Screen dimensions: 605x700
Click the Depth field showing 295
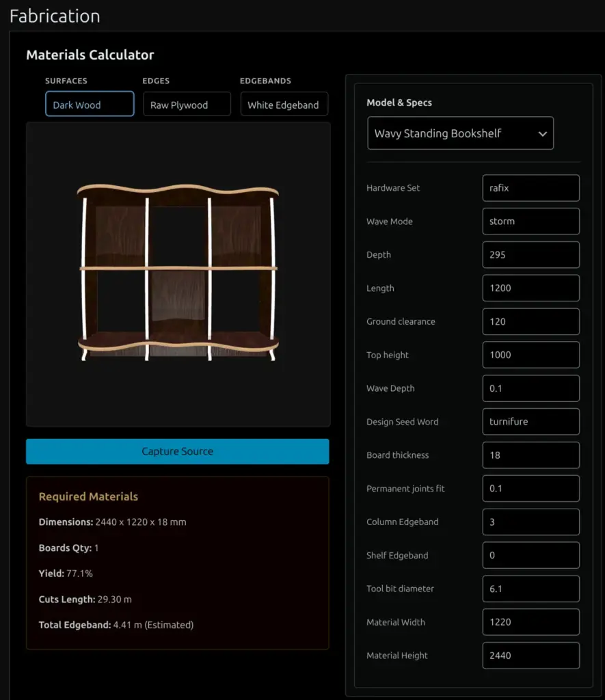pyautogui.click(x=531, y=254)
